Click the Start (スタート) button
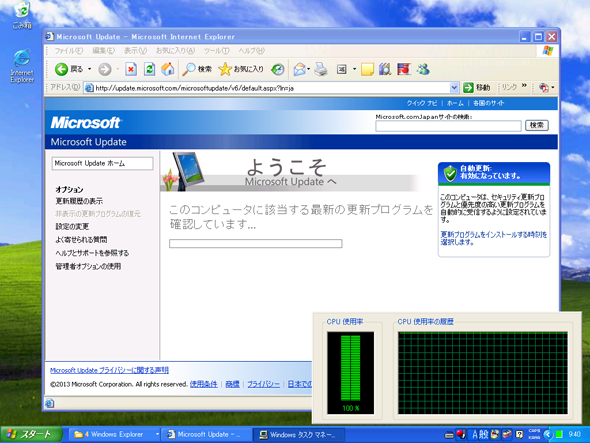 pyautogui.click(x=31, y=434)
